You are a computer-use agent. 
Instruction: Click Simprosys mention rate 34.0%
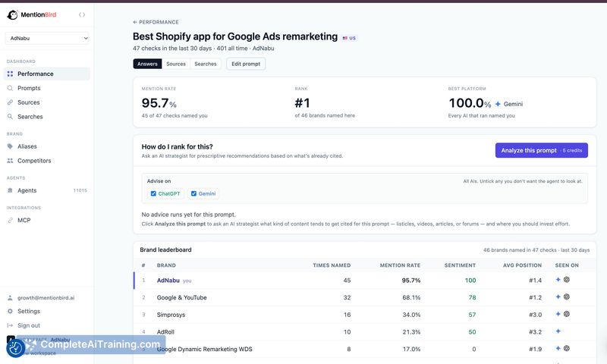pos(411,315)
